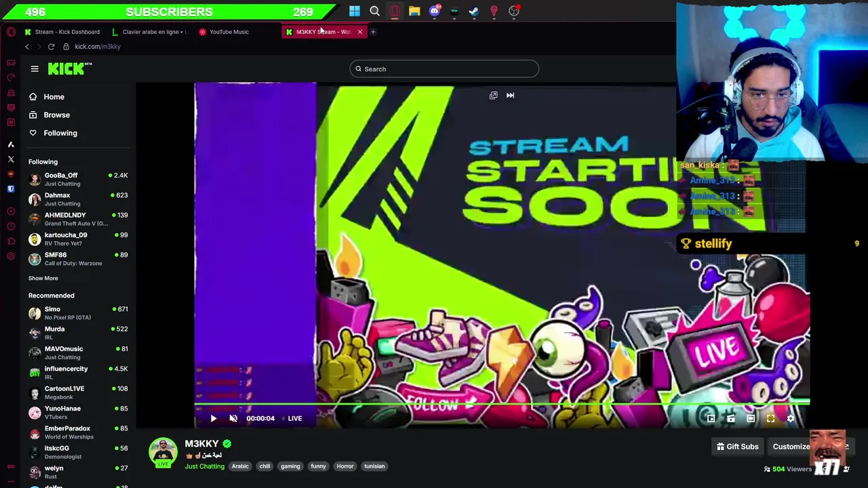Select the chill tag
868x488 pixels.
coord(264,466)
